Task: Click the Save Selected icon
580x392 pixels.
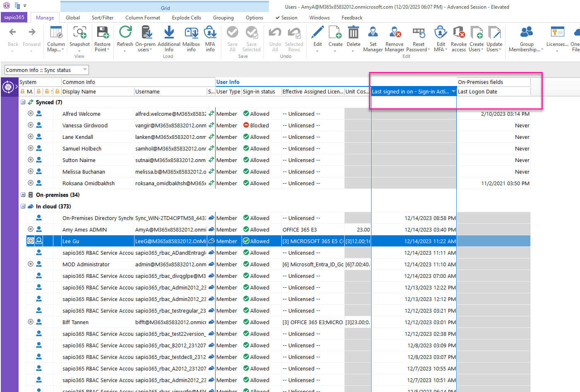Action: click(252, 32)
